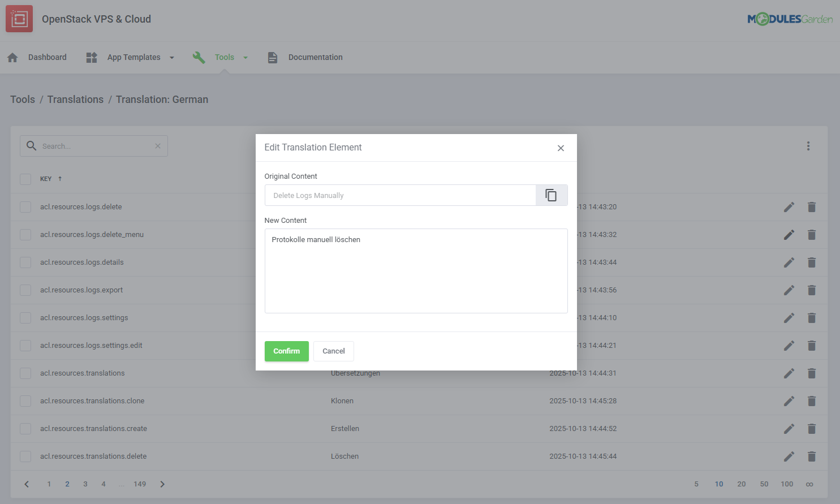Expand the App Templates dropdown chevron
The height and width of the screenshot is (504, 840).
pos(171,57)
